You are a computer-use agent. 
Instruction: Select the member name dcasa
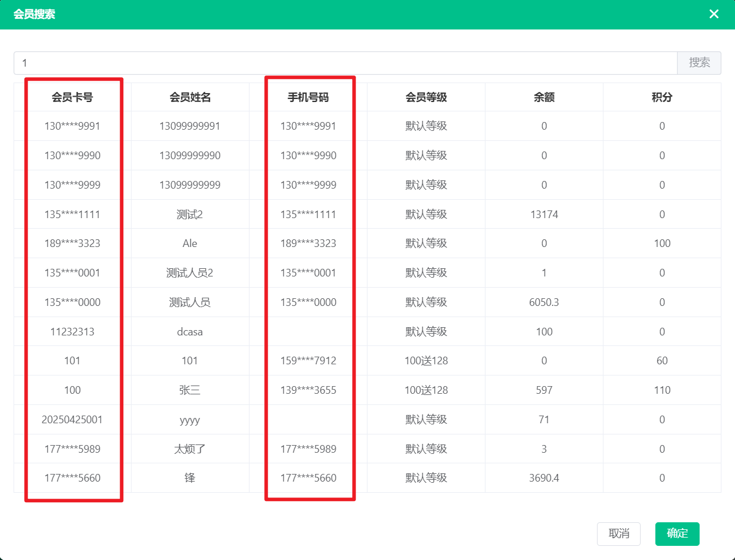pos(190,332)
